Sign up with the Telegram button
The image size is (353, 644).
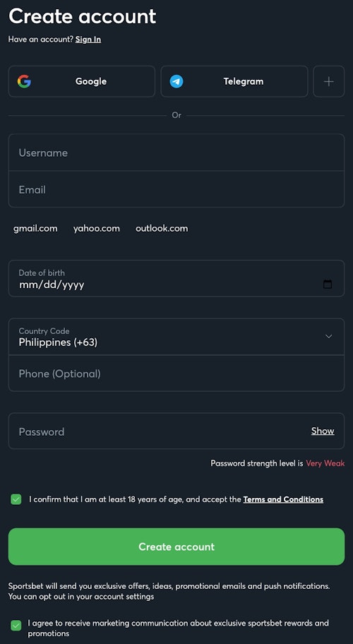point(234,81)
